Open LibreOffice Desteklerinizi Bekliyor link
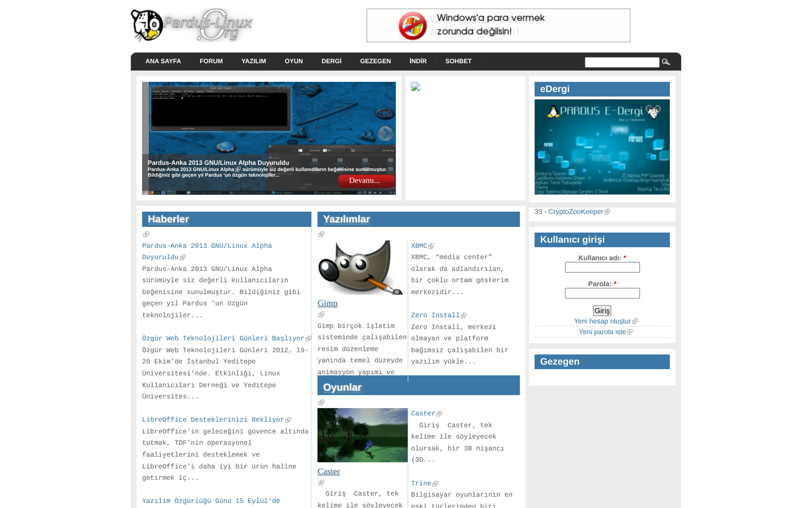Viewport: 812px width, 508px height. [213, 420]
